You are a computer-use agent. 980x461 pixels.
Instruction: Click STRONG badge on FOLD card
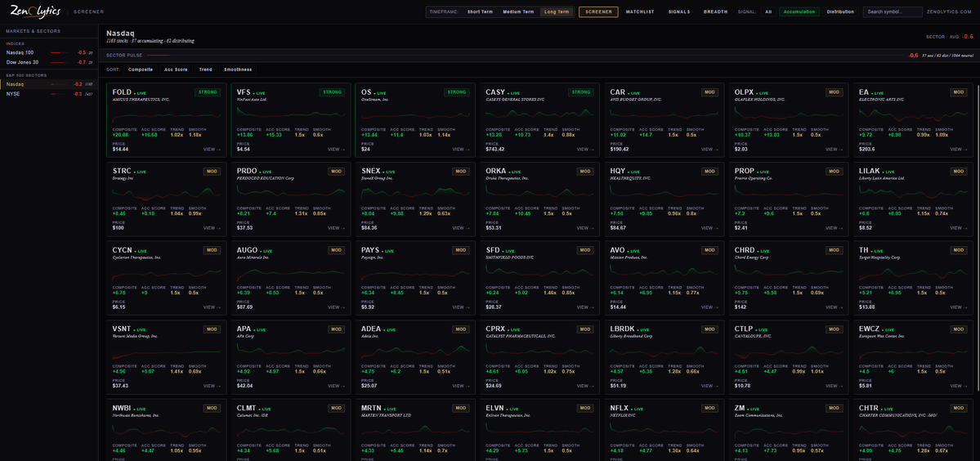tap(208, 92)
